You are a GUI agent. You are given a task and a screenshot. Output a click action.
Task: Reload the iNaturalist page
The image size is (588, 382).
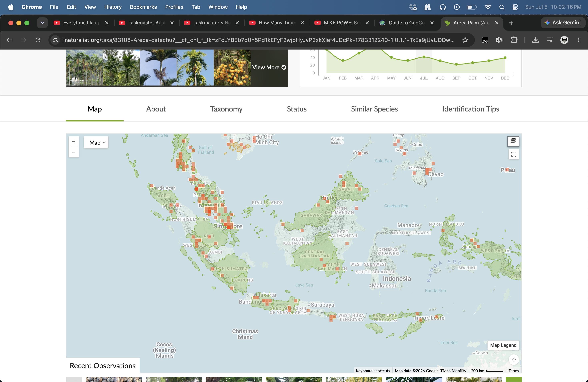pyautogui.click(x=38, y=40)
